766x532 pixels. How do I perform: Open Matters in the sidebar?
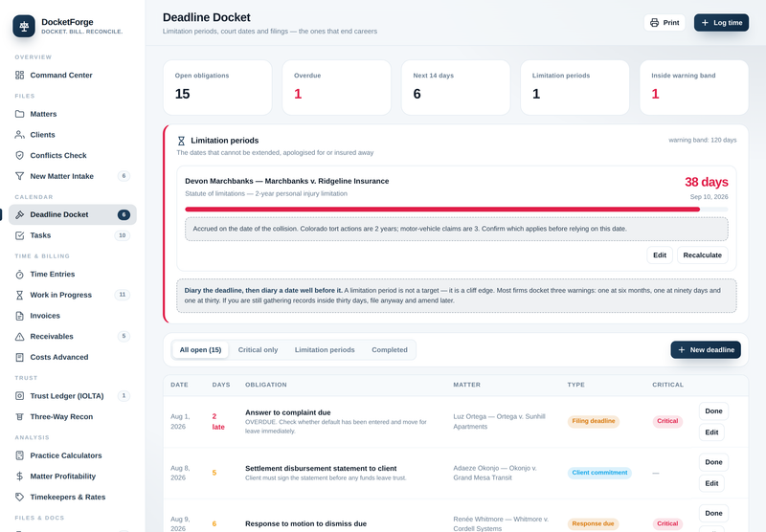(73, 114)
